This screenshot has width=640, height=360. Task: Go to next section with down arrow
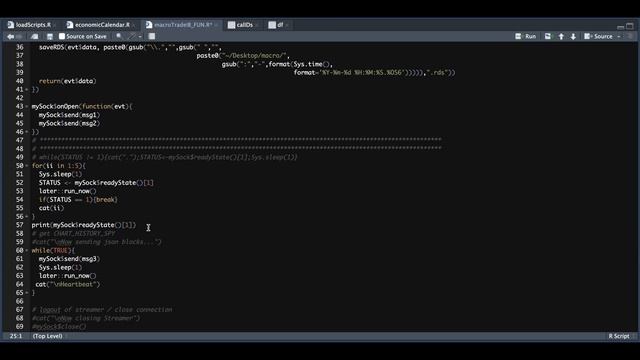point(573,37)
